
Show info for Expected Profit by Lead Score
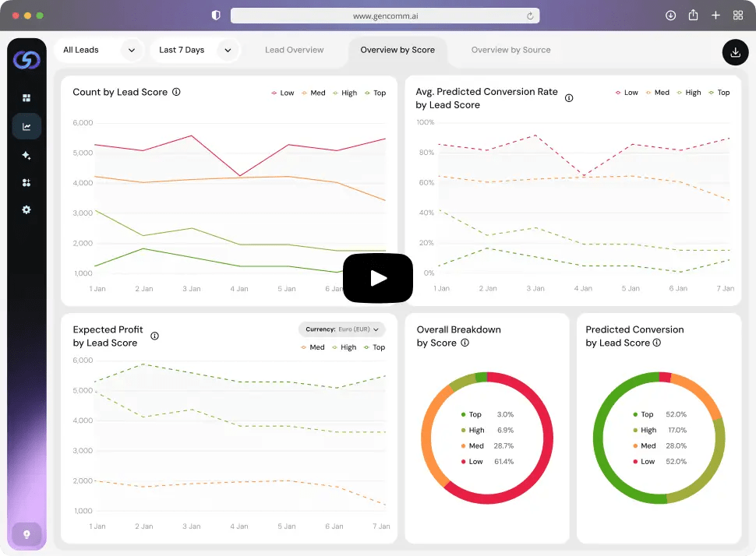[155, 336]
